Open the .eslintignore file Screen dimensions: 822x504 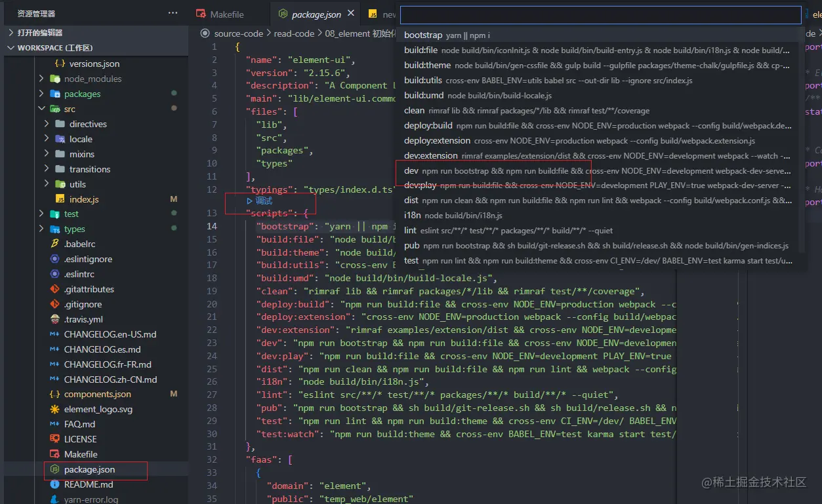click(x=88, y=259)
